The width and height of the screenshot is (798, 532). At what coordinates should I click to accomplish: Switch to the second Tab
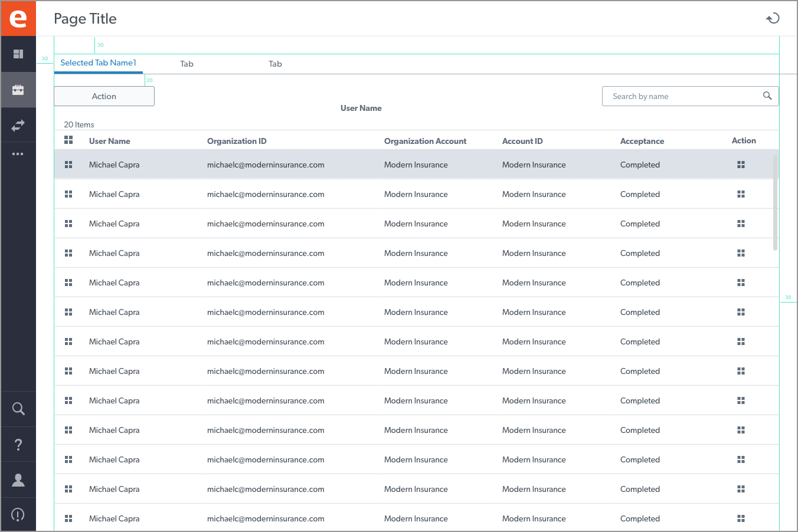point(187,64)
